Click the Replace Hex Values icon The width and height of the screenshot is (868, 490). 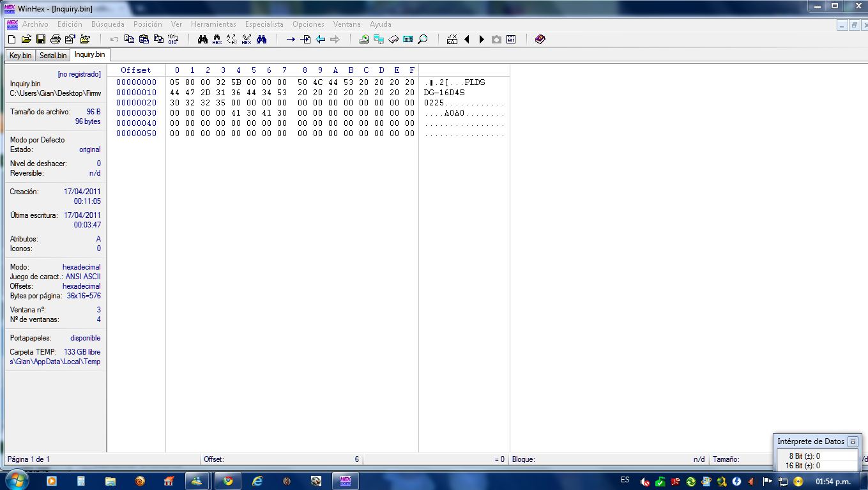click(x=247, y=40)
